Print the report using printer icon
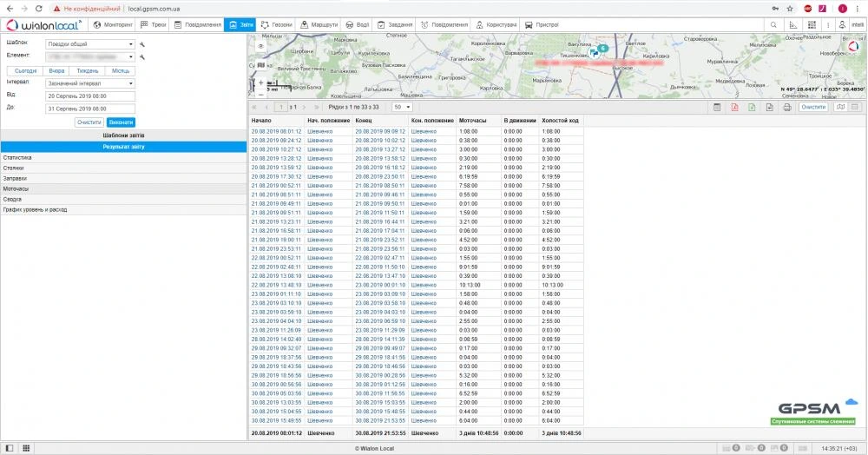 [x=786, y=107]
